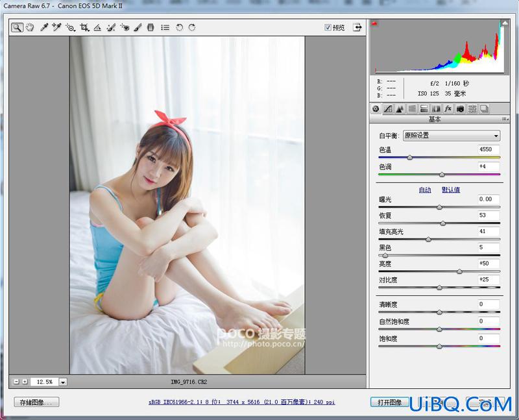The width and height of the screenshot is (519, 420).
Task: Click the 曝光 exposure slider handle
Action: (440, 207)
